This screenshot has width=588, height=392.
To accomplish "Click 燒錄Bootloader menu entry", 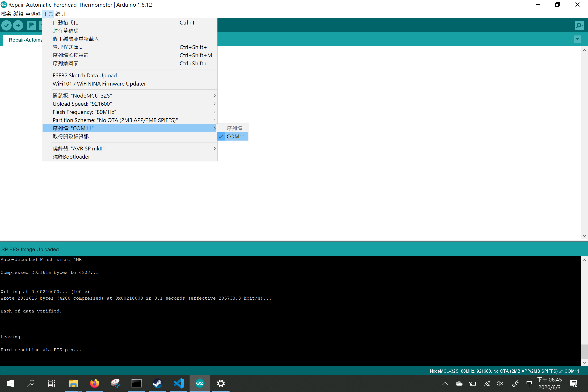I will pos(130,157).
